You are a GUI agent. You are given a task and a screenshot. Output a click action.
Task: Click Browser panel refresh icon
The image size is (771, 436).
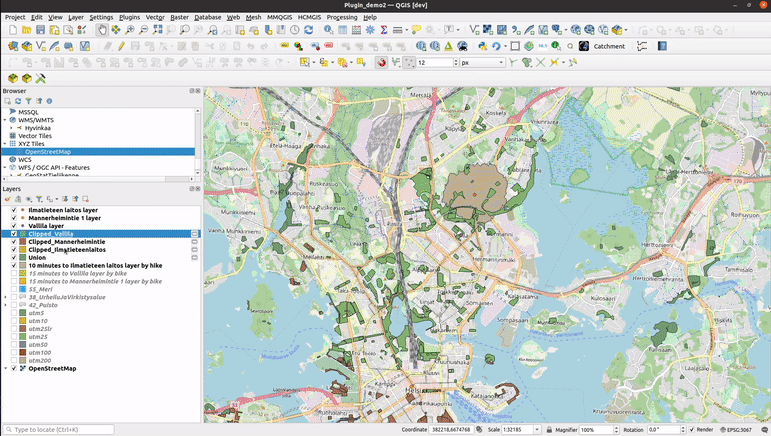point(18,101)
